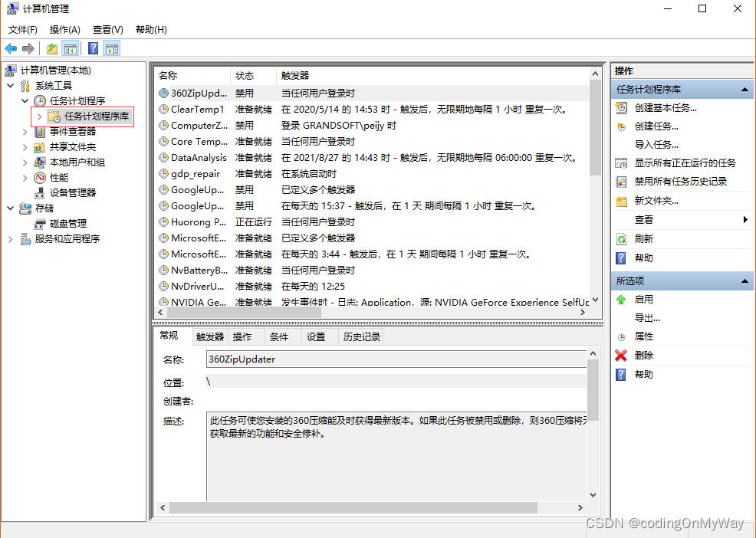Open the 帮助(H) menu
Image resolution: width=756 pixels, height=538 pixels.
151,30
